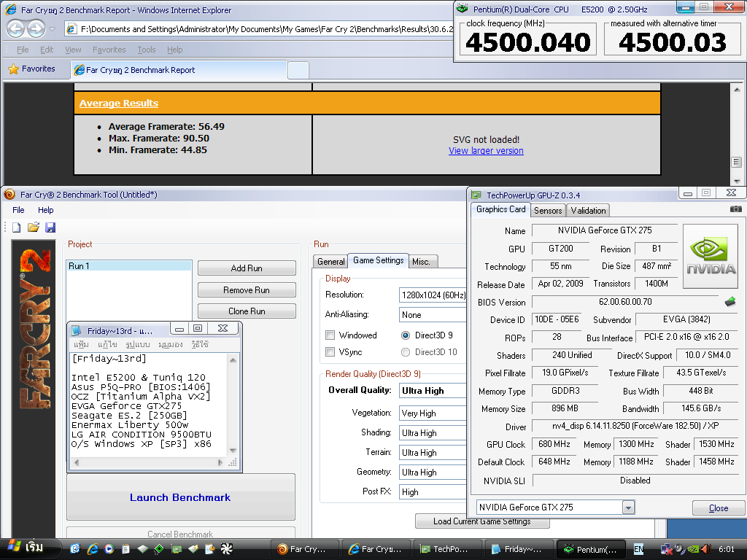Click the Internet Explorer Back arrow
Image resolution: width=747 pixels, height=560 pixels.
point(16,29)
